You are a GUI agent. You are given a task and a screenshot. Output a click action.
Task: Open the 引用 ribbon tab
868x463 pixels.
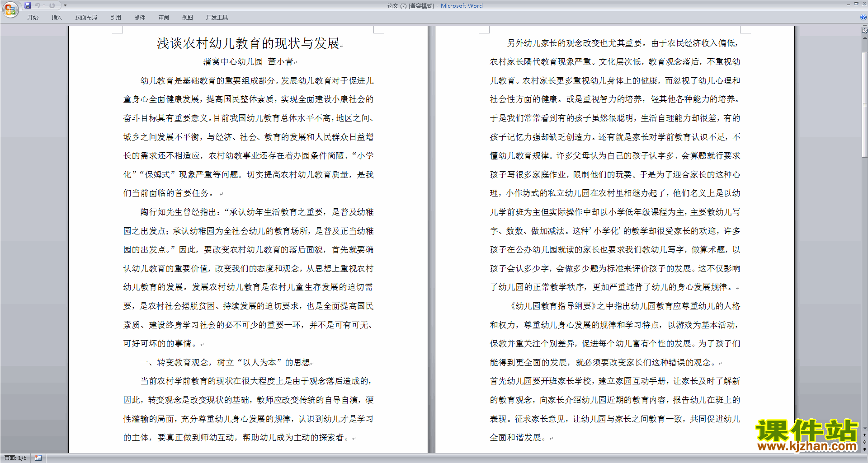[115, 17]
